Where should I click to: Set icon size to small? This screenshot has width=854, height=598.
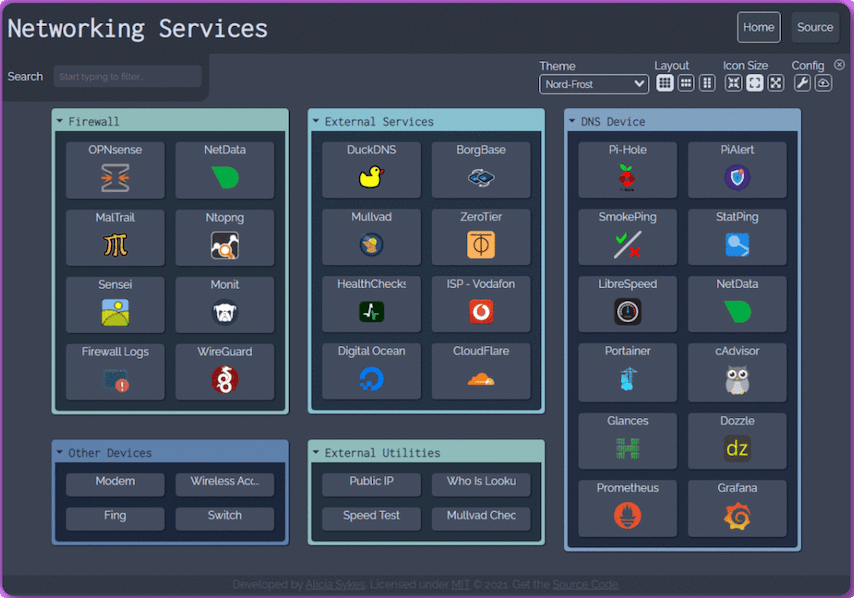pyautogui.click(x=734, y=83)
